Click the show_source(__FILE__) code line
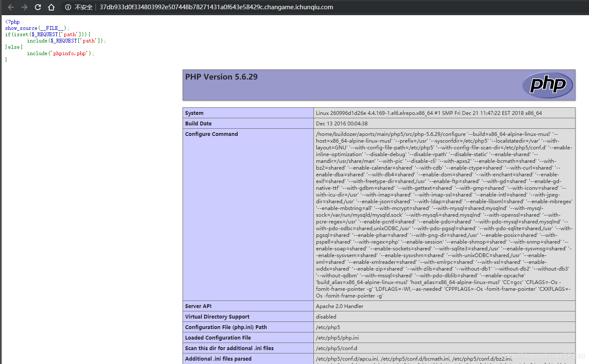Screen dimensions: 589x364 click(x=37, y=28)
